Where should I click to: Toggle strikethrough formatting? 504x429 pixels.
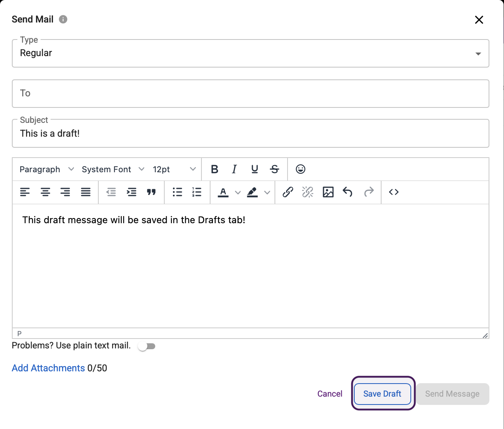(275, 169)
